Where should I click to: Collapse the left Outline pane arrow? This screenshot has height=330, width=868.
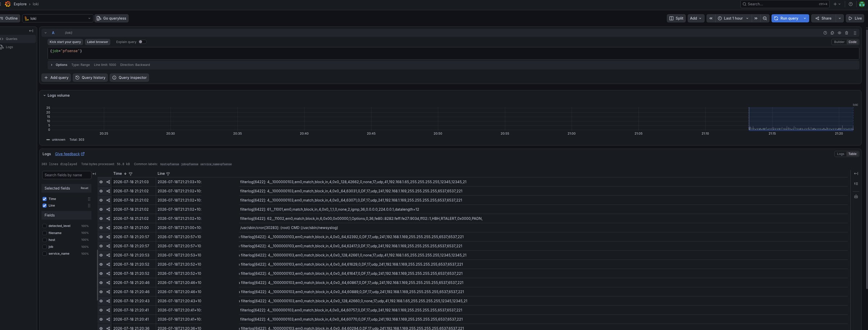click(x=31, y=31)
